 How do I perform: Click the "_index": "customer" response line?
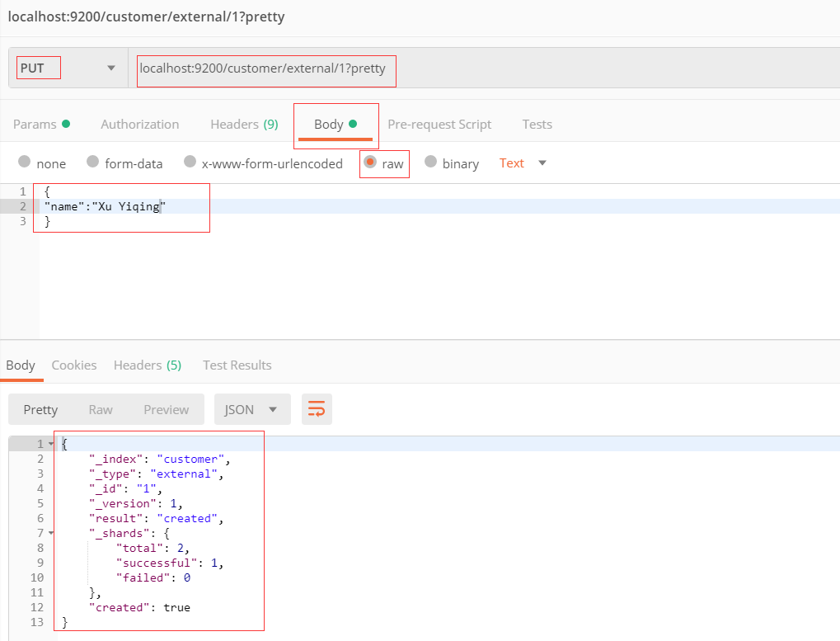click(160, 460)
